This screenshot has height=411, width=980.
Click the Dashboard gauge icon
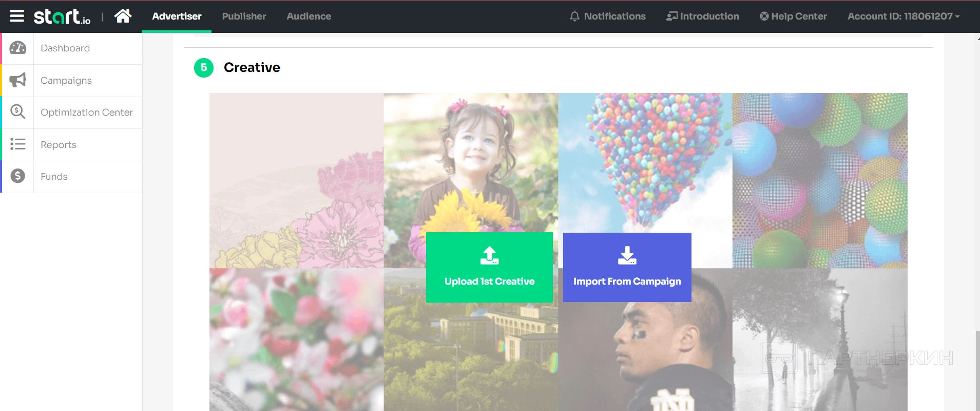point(18,48)
